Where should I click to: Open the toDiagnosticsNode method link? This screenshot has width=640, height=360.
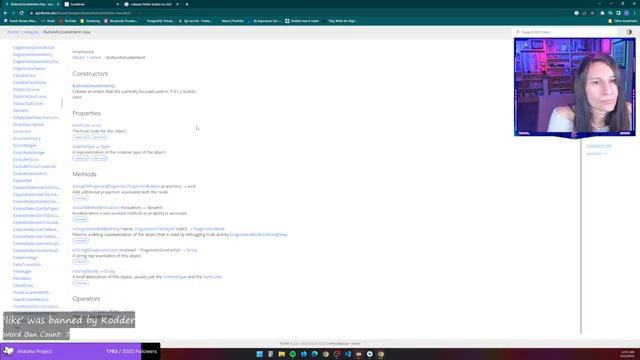click(x=89, y=229)
